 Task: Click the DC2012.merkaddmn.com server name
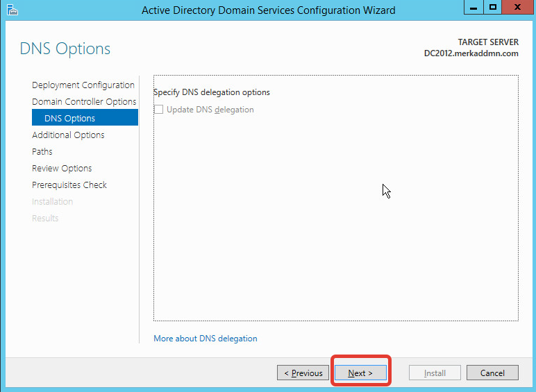471,53
